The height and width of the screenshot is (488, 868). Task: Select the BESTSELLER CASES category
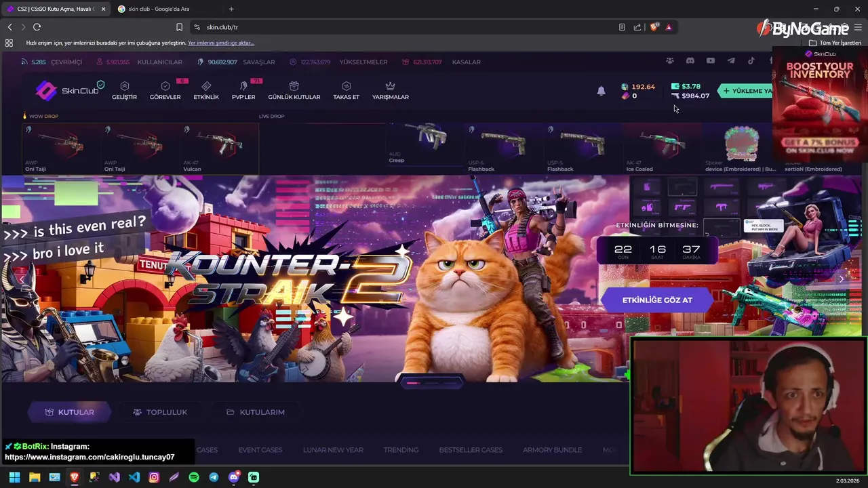(471, 450)
